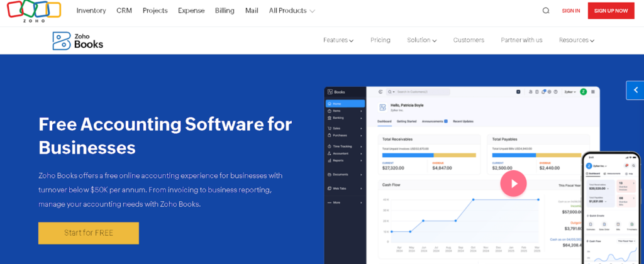Open the Expense product link
Viewport: 644px width, 264px height.
(x=191, y=11)
